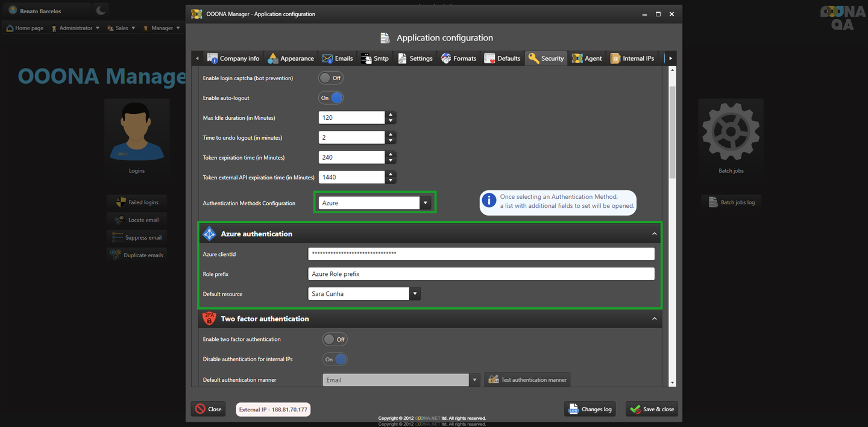Viewport: 868px width, 427px height.
Task: Enable login captcha toggle
Action: [x=331, y=78]
